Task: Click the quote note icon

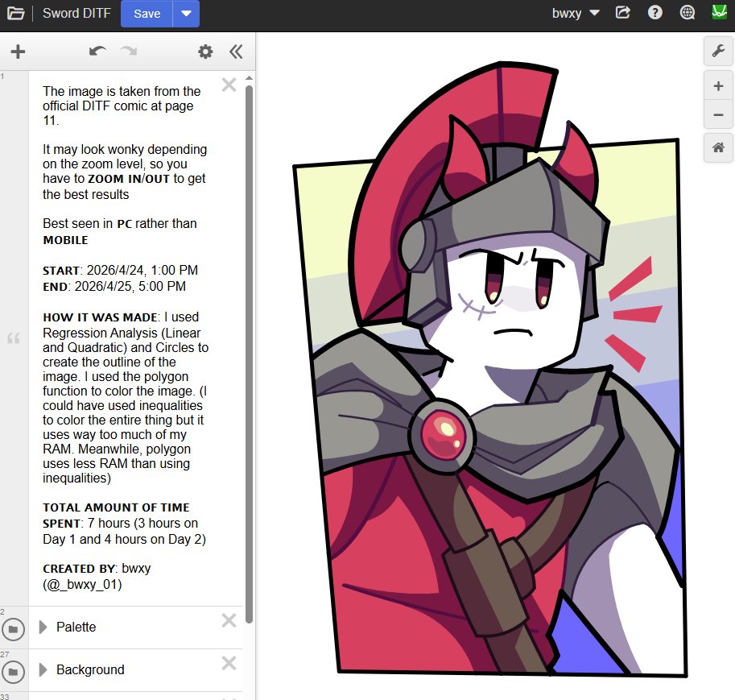Action: (14, 338)
